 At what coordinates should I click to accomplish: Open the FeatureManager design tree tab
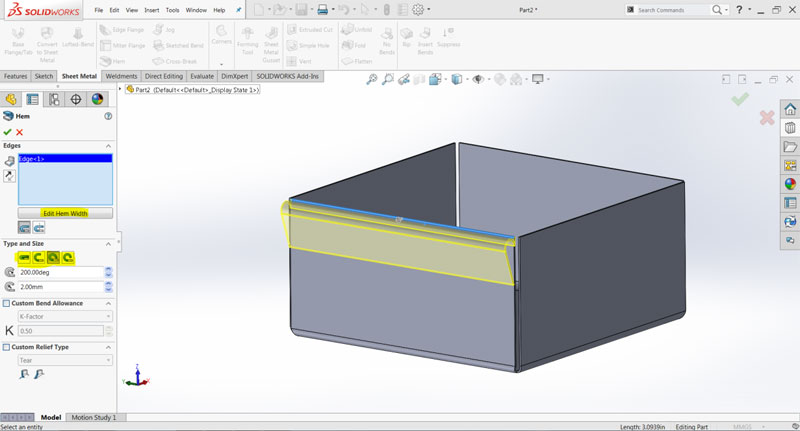point(11,99)
